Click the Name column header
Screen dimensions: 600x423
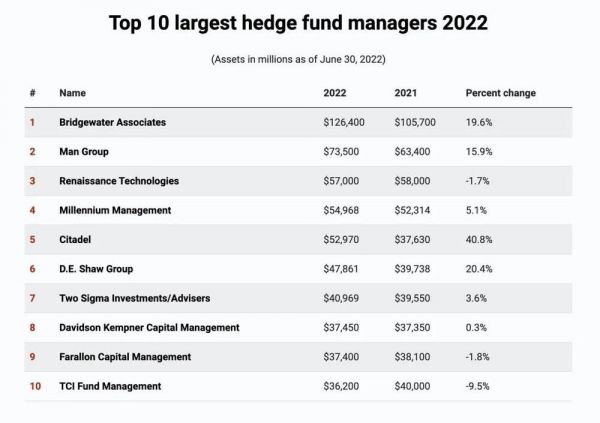[x=72, y=93]
